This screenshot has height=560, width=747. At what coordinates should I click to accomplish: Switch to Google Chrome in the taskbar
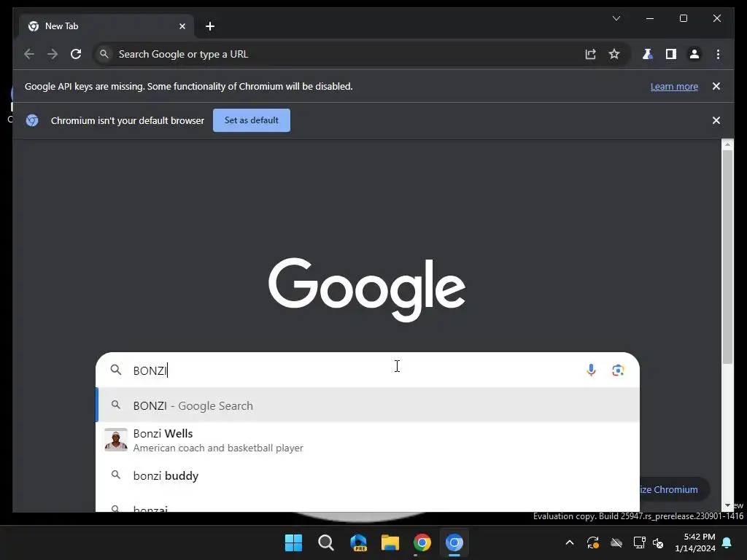(x=422, y=542)
